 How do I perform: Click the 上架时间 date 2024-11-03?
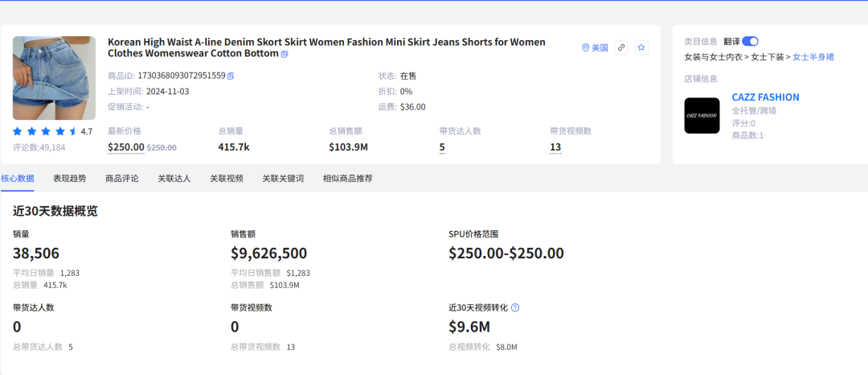(x=168, y=92)
